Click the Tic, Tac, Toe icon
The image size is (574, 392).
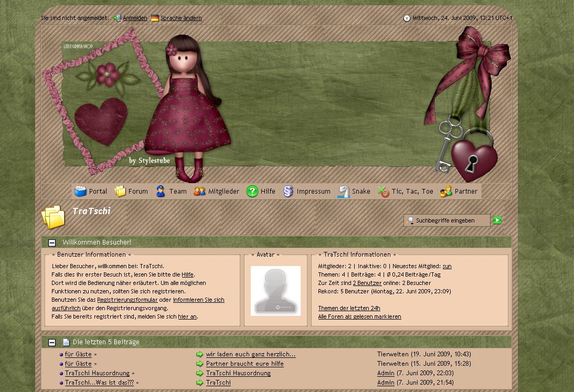click(x=384, y=192)
